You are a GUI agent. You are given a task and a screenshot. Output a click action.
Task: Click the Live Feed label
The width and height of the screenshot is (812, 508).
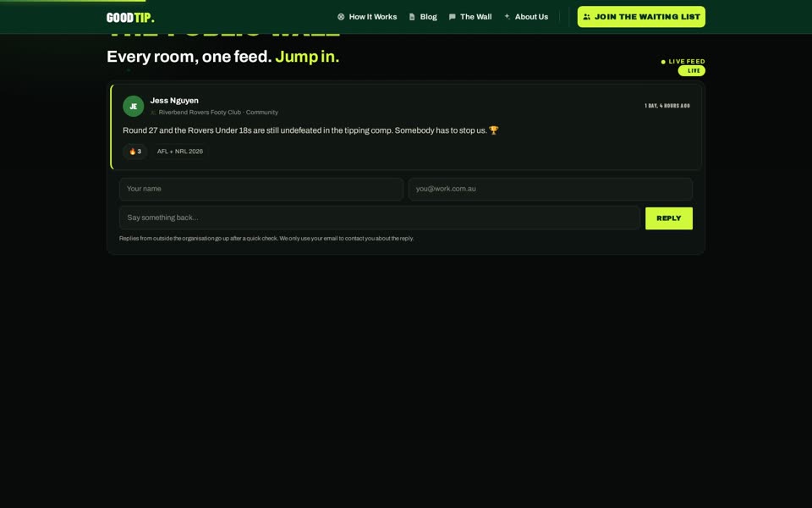pos(687,61)
